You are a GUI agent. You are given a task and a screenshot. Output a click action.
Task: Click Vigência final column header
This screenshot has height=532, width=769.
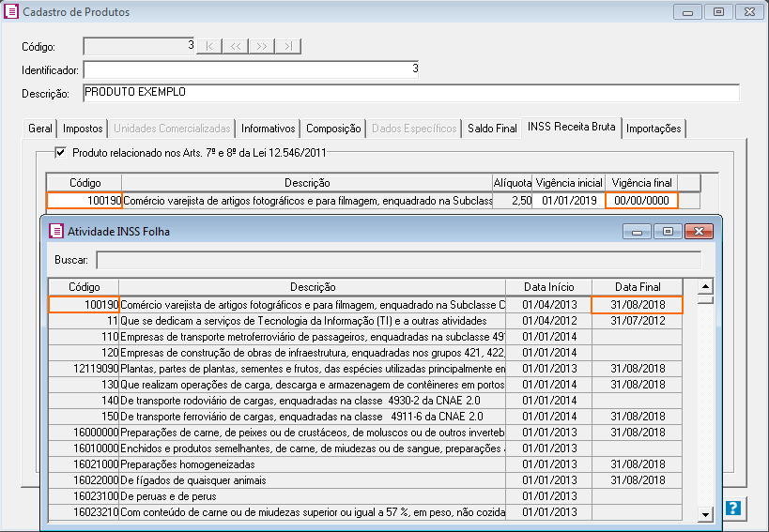click(x=641, y=183)
